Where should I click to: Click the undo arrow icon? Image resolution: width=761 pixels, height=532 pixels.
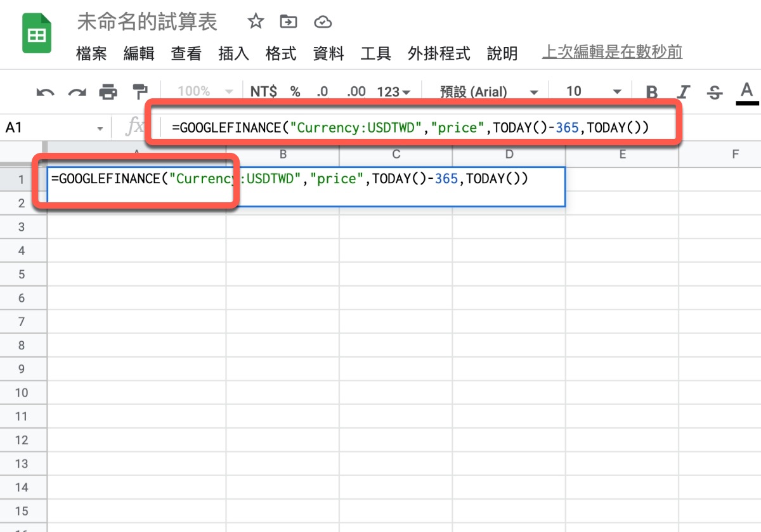tap(45, 93)
